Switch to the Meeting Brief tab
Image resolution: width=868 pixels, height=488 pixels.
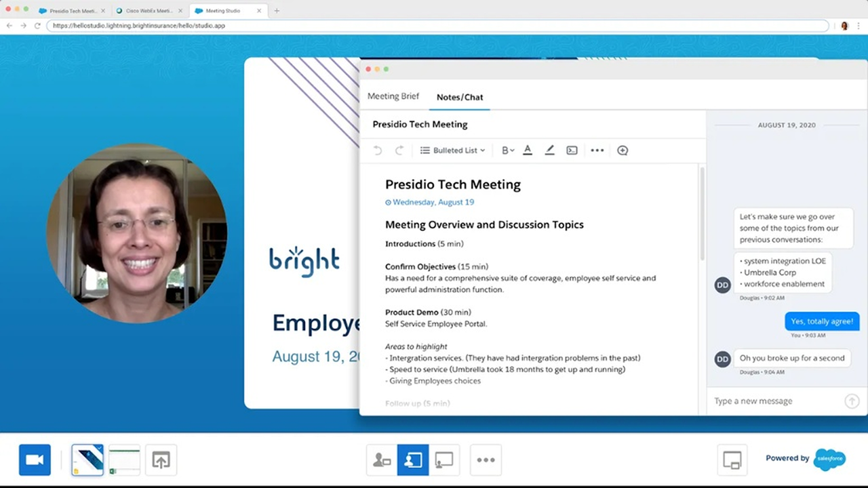point(393,96)
